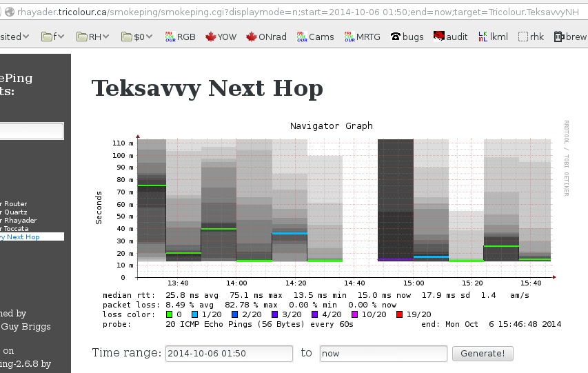Click the 13:40 x-axis time label
Screen dimensions: 588x373
tap(178, 283)
